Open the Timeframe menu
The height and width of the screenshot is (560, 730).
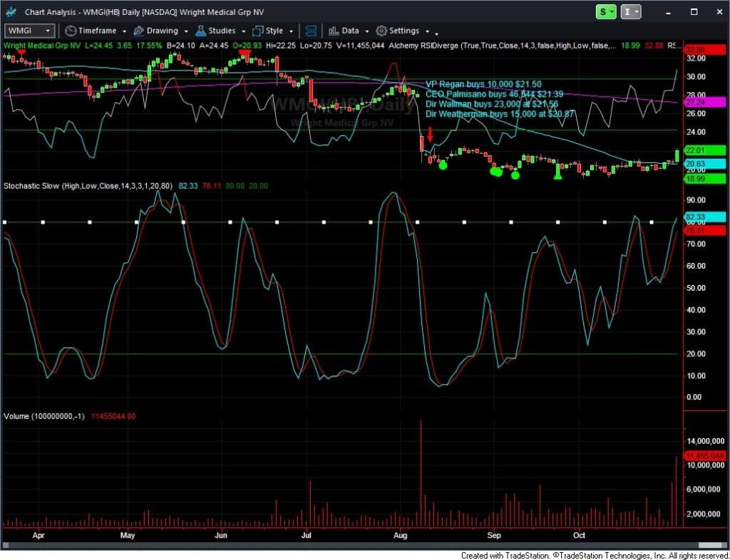point(97,31)
